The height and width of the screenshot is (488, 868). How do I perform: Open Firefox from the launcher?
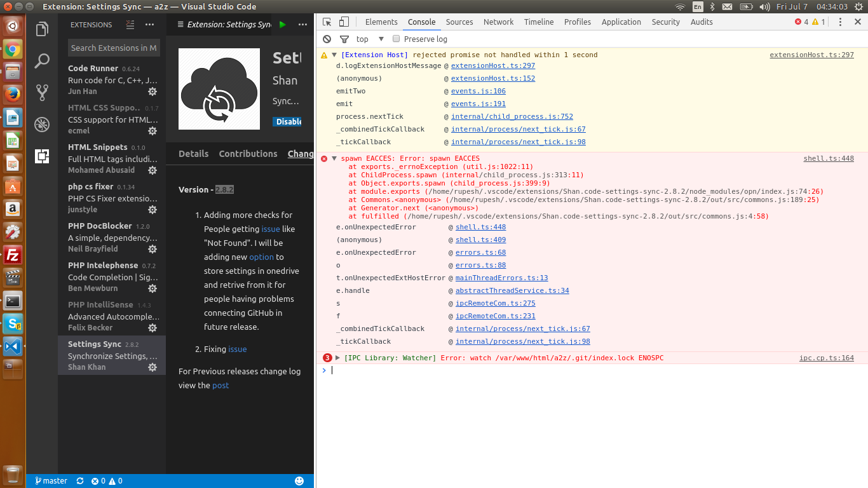pyautogui.click(x=13, y=95)
